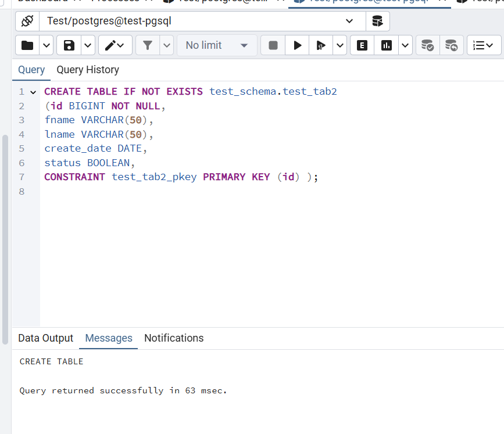Switch to the Query tab
504x434 pixels.
[31, 70]
